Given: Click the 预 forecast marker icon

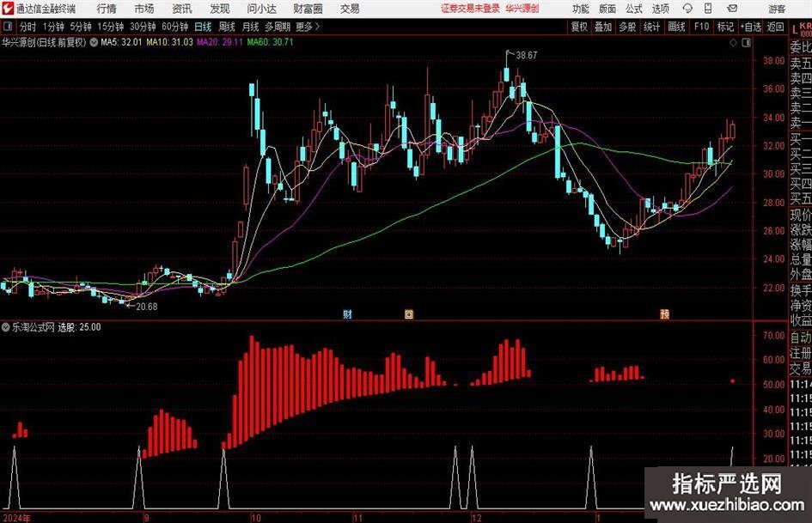Looking at the screenshot, I should [x=664, y=314].
